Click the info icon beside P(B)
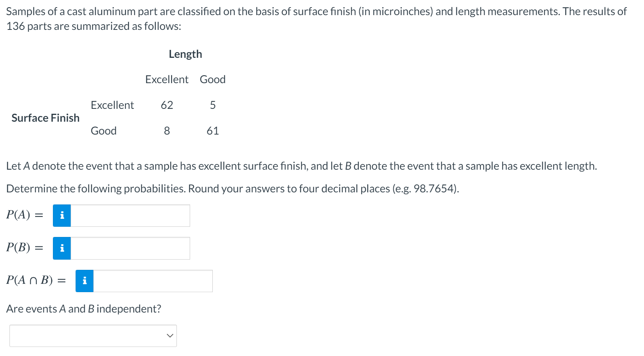 (62, 248)
